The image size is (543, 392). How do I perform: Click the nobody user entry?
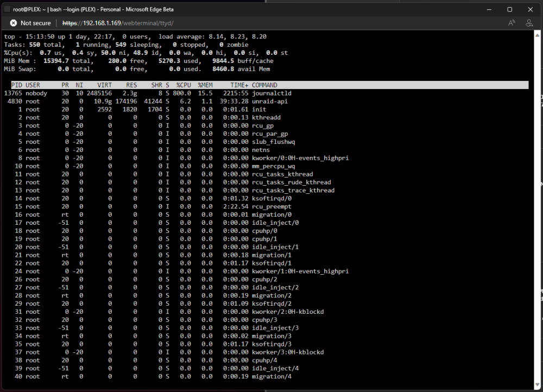click(36, 93)
